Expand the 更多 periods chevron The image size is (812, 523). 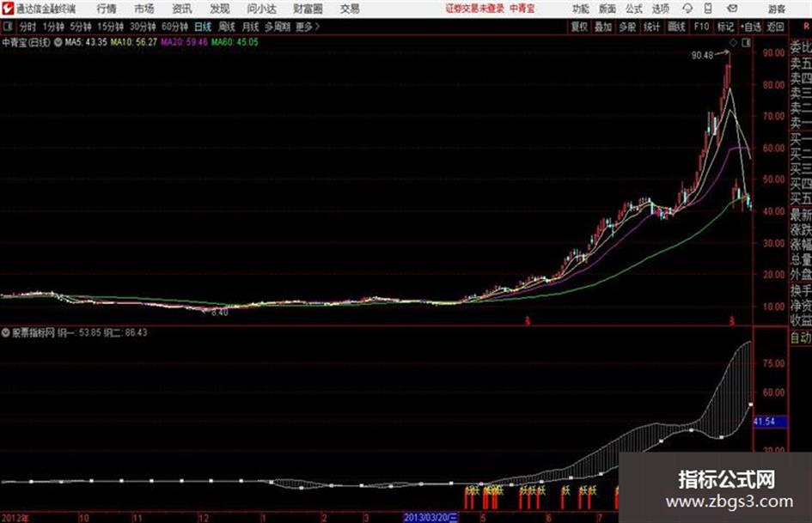[308, 27]
